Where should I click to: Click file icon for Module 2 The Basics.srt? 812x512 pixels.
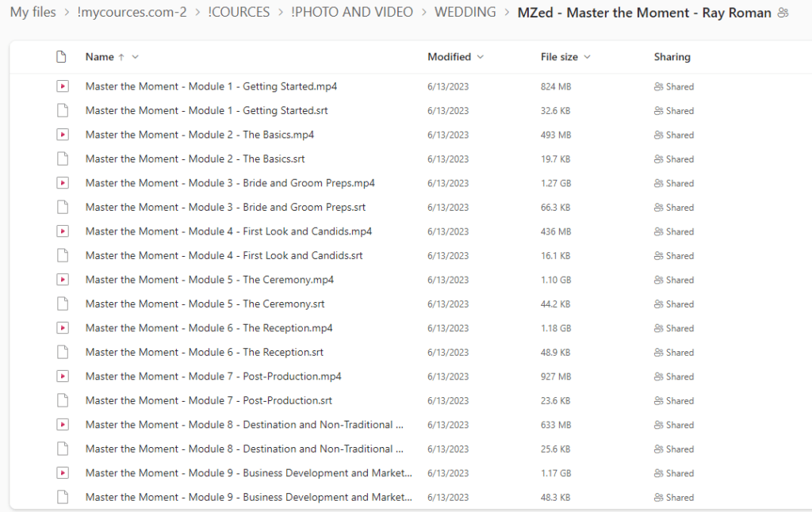pos(63,159)
